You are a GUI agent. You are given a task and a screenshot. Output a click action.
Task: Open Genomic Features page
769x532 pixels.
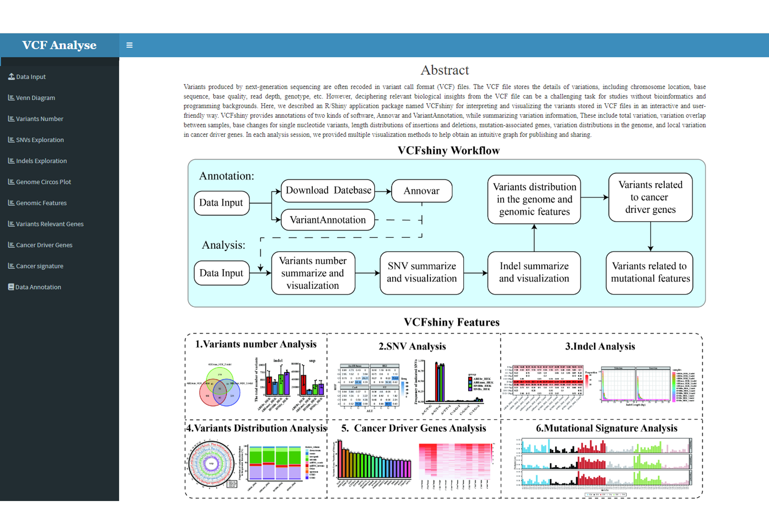tap(59, 203)
